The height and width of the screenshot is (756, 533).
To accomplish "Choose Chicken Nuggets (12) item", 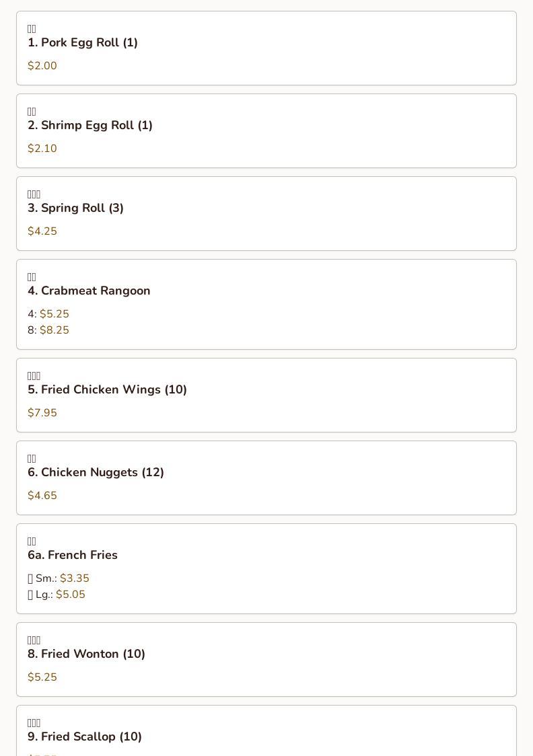I will coord(266,478).
